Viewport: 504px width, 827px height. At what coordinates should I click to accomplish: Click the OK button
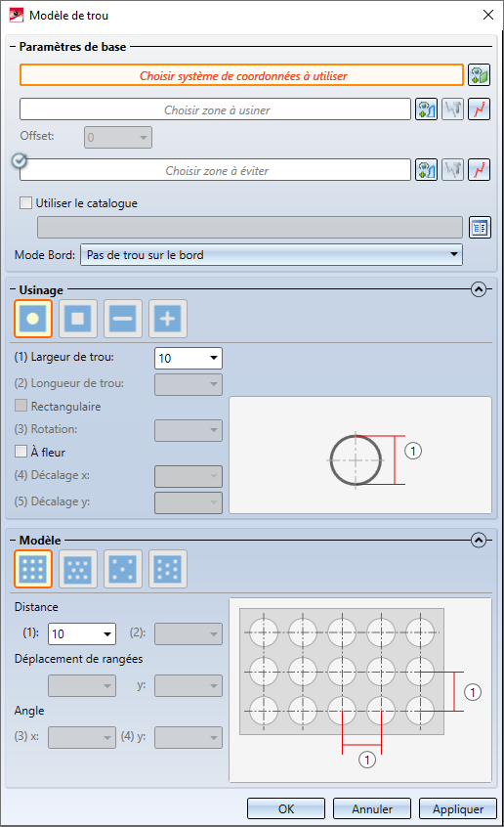pyautogui.click(x=286, y=808)
